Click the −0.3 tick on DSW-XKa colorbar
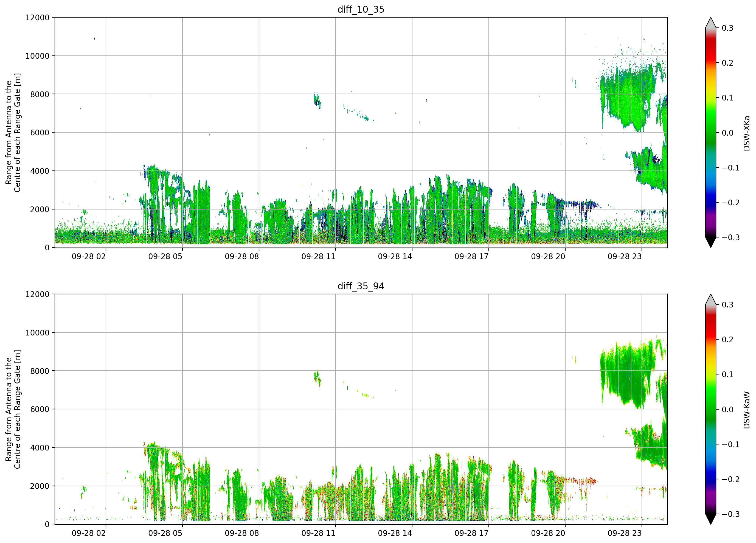The image size is (756, 543). click(x=731, y=237)
